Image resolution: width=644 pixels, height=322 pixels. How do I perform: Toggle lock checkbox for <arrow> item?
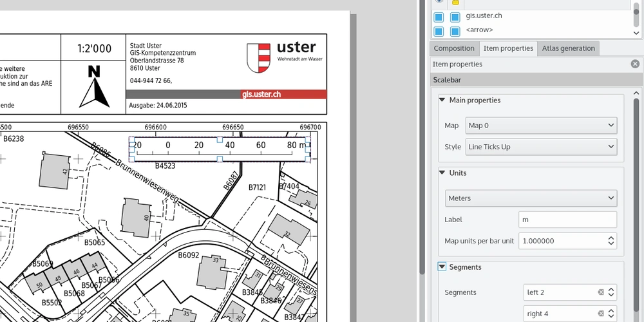(455, 31)
